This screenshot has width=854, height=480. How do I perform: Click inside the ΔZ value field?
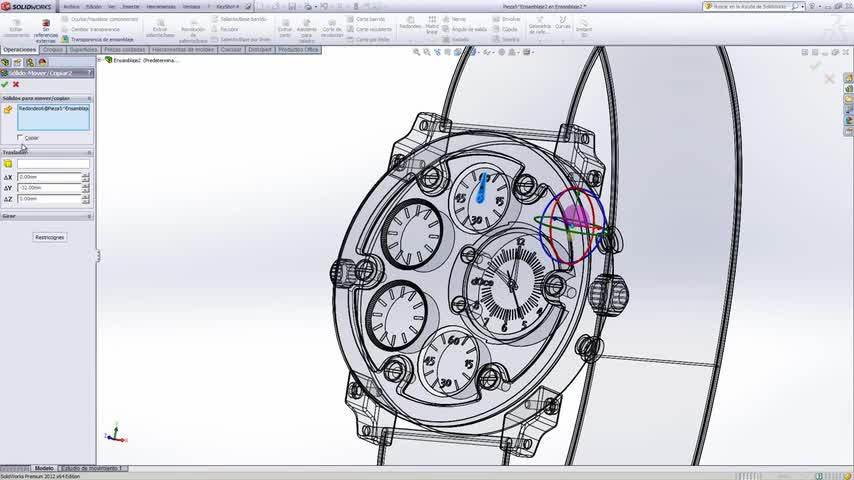pyautogui.click(x=49, y=199)
